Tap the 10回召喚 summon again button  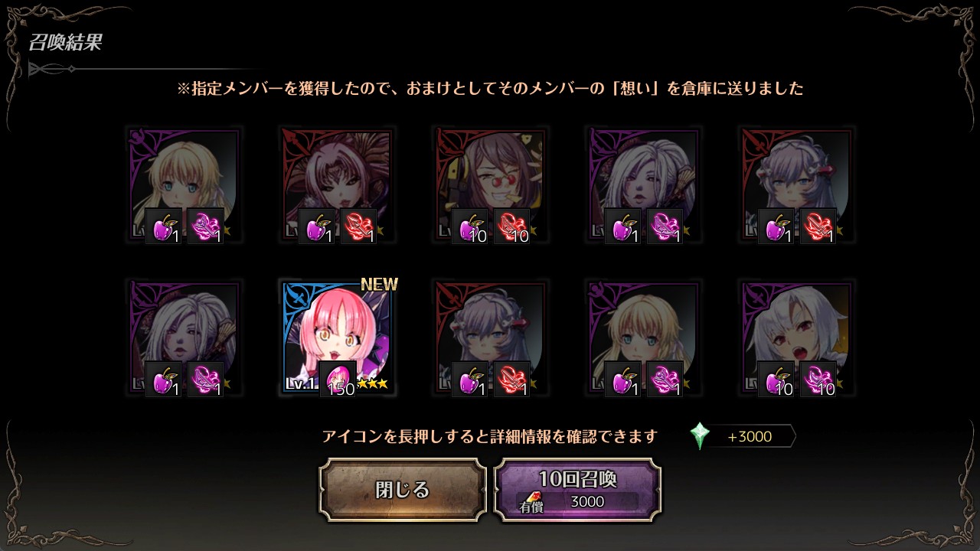pyautogui.click(x=577, y=490)
